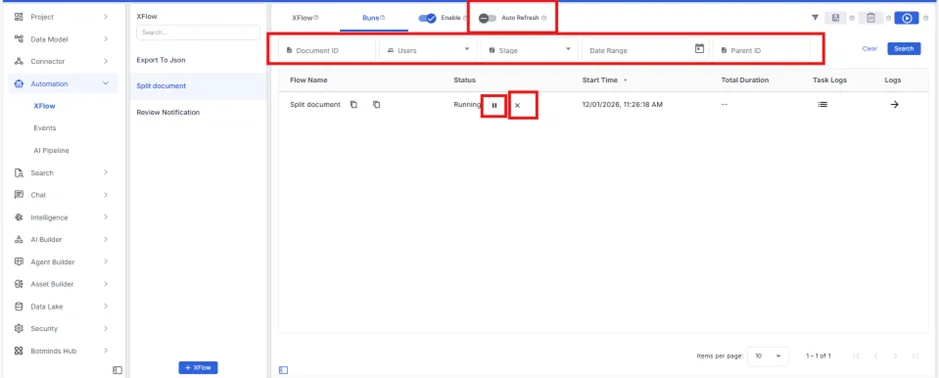Image resolution: width=939 pixels, height=378 pixels.
Task: Click the Data Model sidebar icon
Action: point(19,39)
